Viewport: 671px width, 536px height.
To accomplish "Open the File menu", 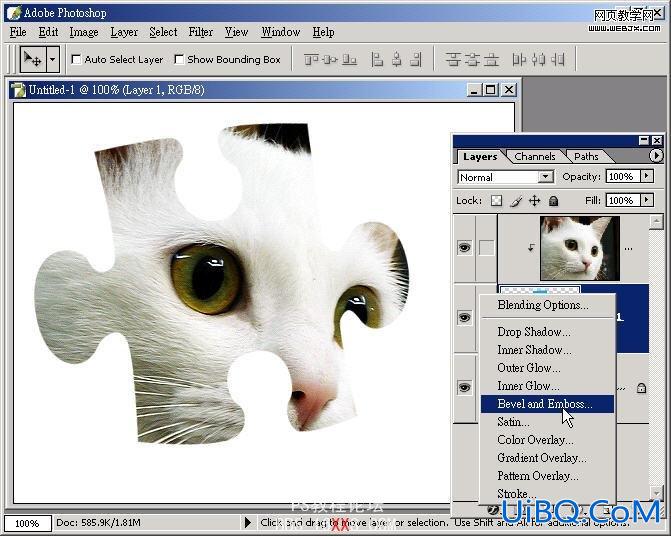I will [18, 32].
